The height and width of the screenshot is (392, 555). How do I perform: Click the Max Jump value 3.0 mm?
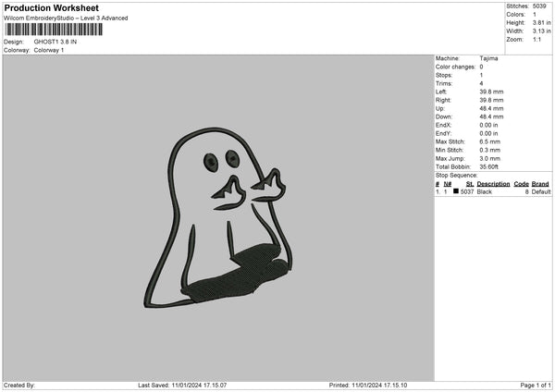490,159
